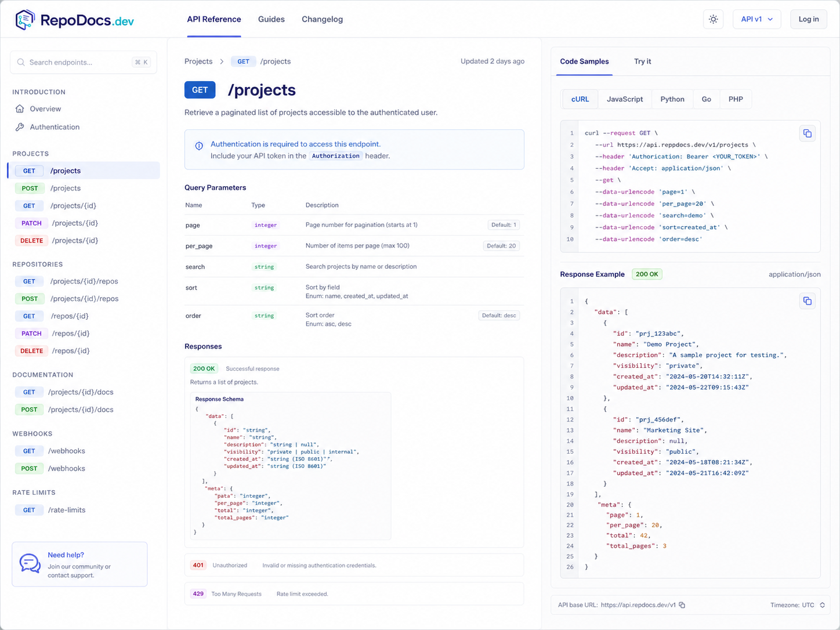Screen dimensions: 840x630
Task: Select the JavaScript language tab
Action: [x=625, y=99]
